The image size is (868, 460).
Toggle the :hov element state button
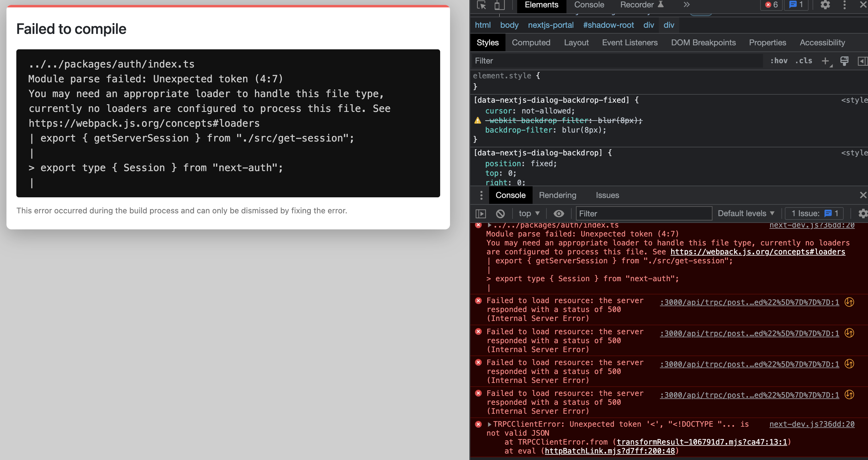tap(779, 61)
